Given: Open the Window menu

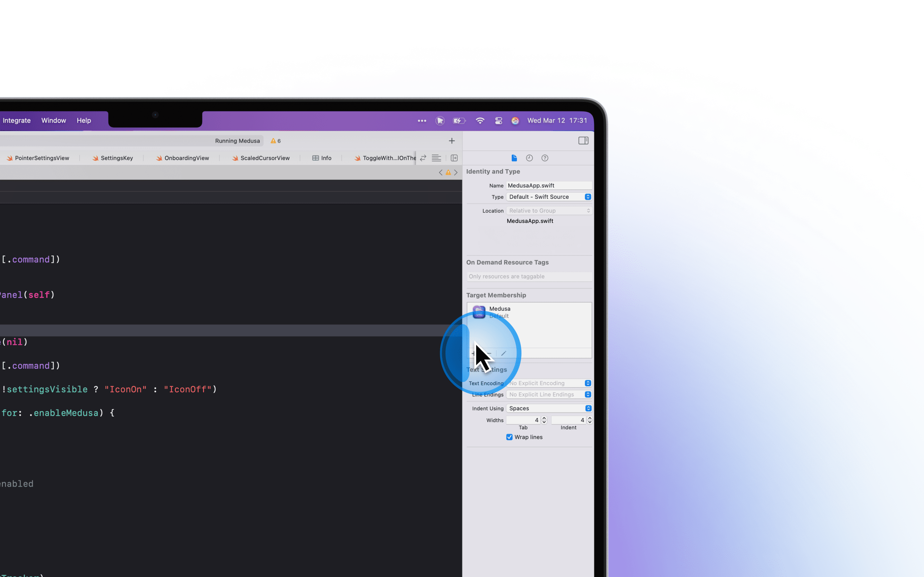Looking at the screenshot, I should (x=54, y=121).
